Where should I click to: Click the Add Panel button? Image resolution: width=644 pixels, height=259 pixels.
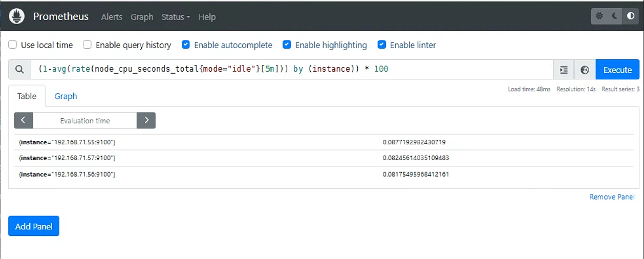(x=34, y=226)
